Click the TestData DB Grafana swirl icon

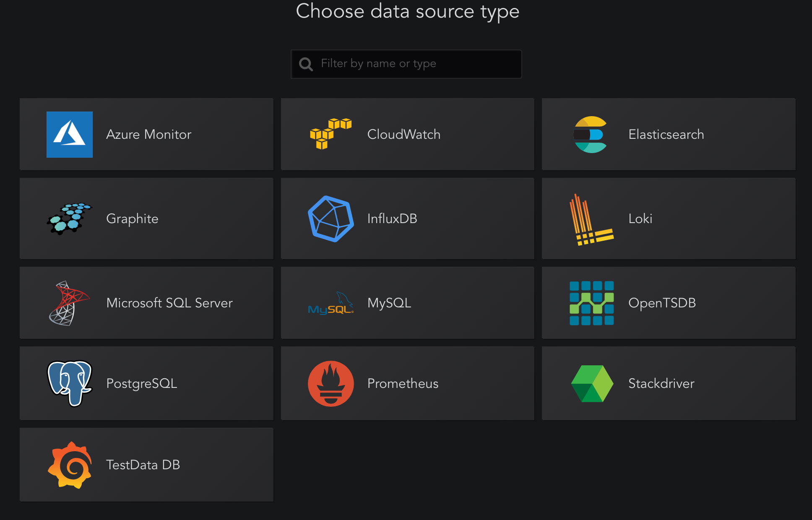tap(70, 465)
